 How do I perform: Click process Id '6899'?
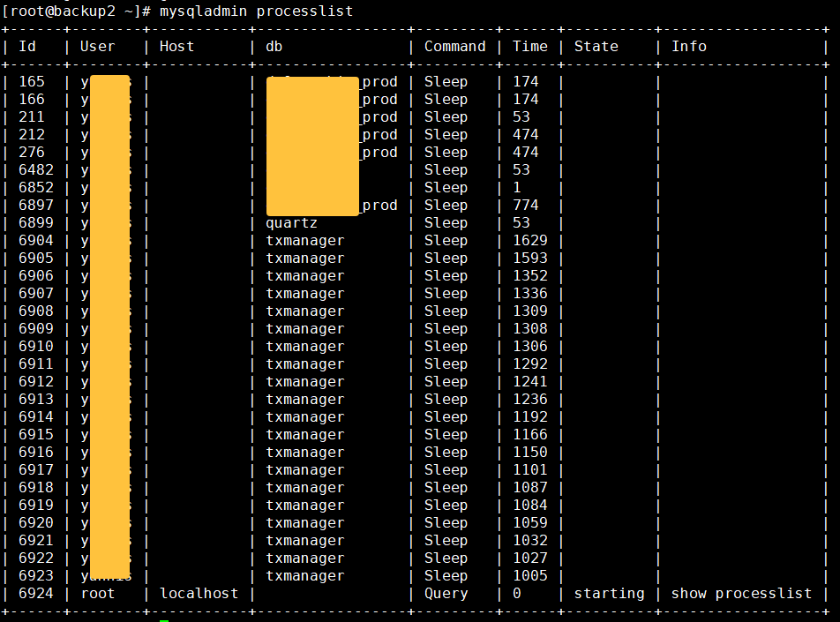[36, 223]
